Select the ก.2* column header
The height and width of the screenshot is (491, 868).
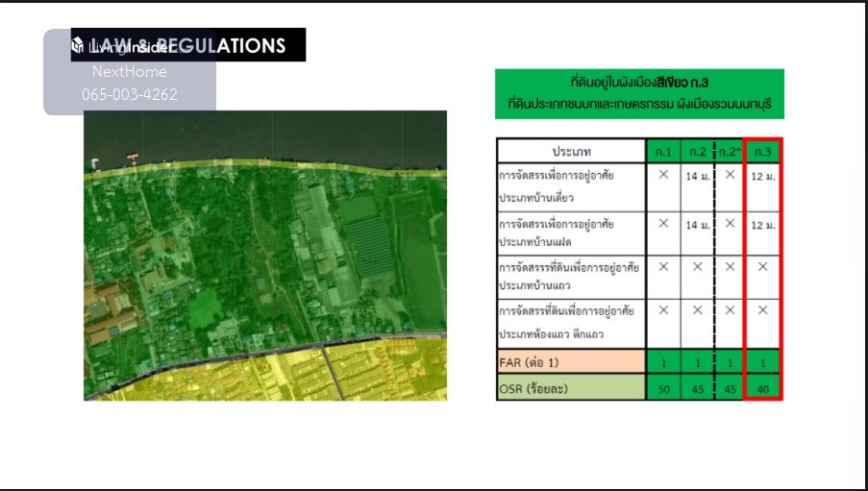tap(730, 152)
